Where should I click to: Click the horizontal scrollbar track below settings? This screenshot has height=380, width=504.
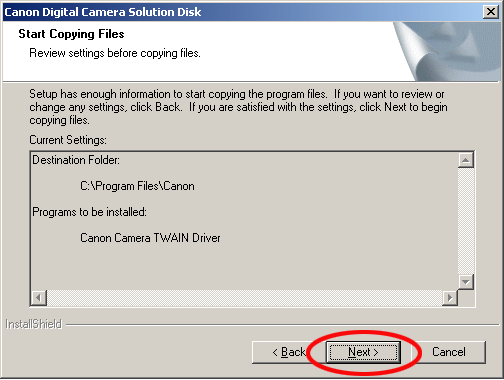click(x=244, y=297)
